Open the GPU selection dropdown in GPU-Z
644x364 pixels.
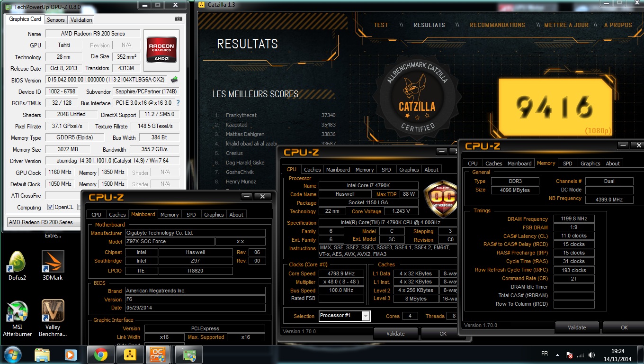click(44, 222)
